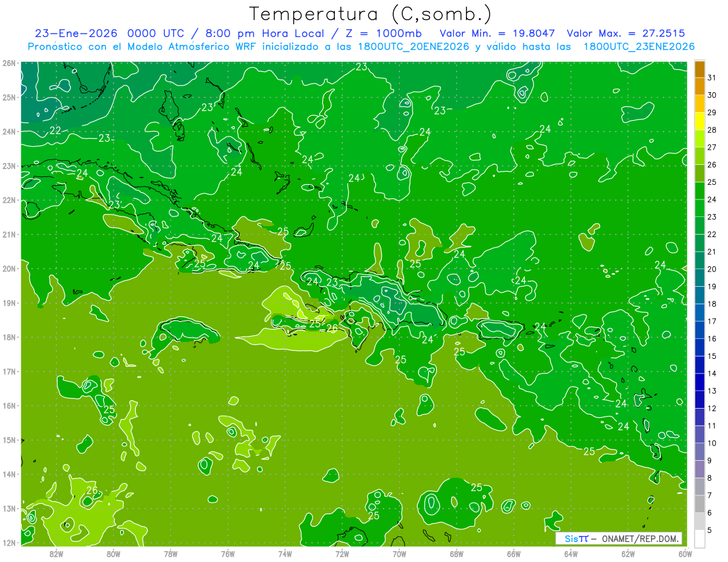This screenshot has height=562, width=728.
Task: Click the '22' contour label on the map
Action: pyautogui.click(x=55, y=130)
